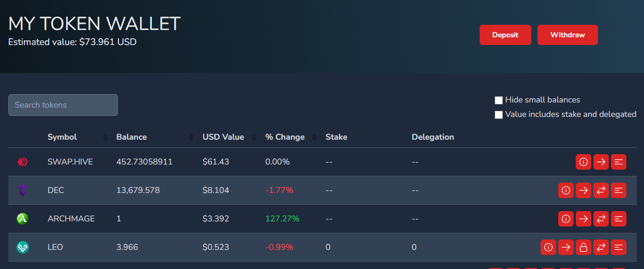Image resolution: width=644 pixels, height=269 pixels.
Task: Click the DEC token logo
Action: point(23,190)
